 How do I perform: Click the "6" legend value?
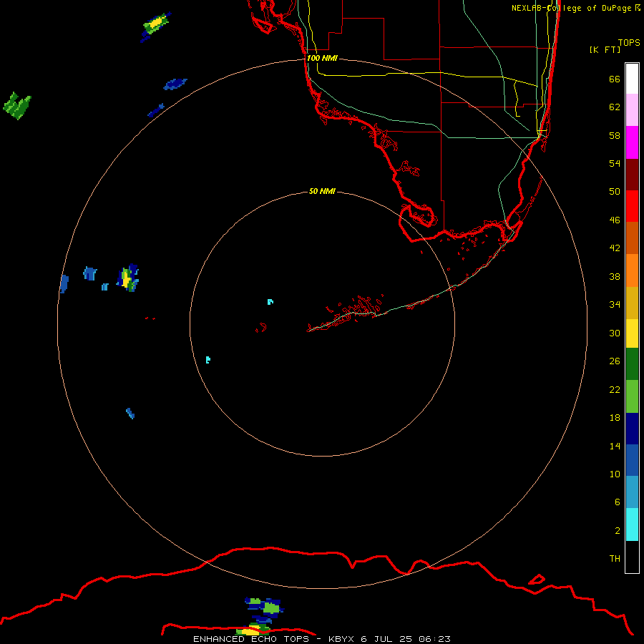click(618, 502)
